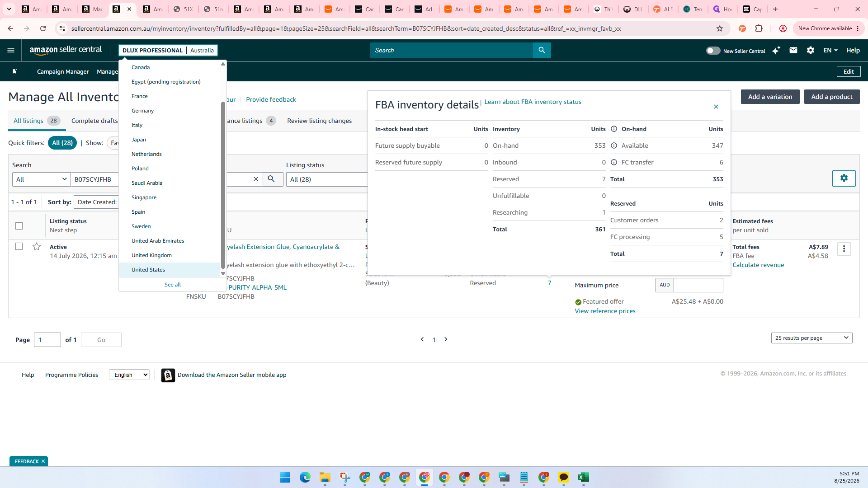Open the 25 results per page dropdown
The width and height of the screenshot is (868, 488).
click(x=811, y=338)
